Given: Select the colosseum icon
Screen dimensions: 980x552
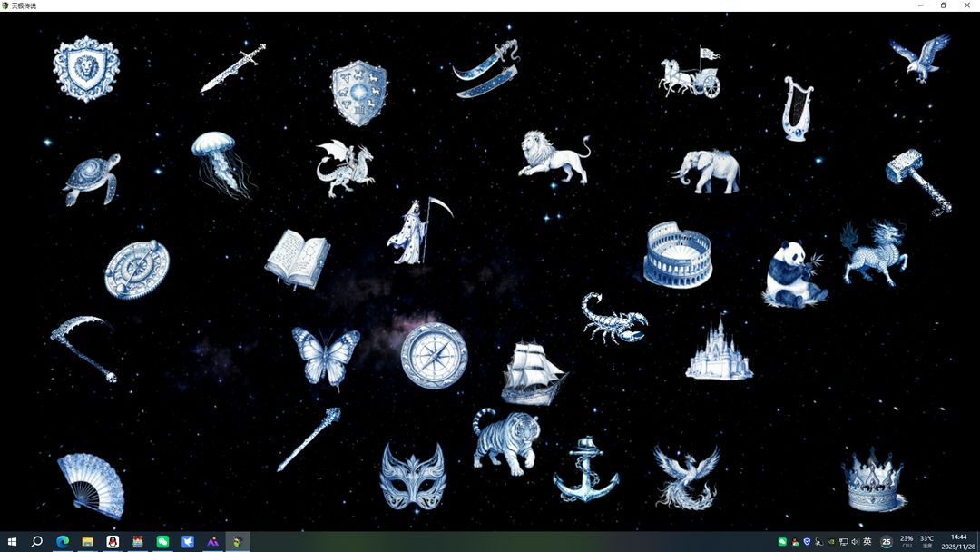Looking at the screenshot, I should 678,255.
